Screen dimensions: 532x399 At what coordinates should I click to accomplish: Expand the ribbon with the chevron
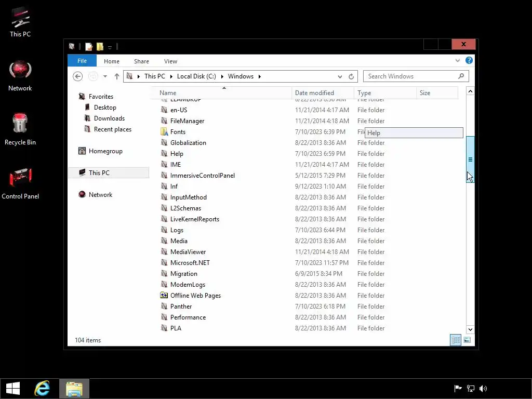click(458, 60)
